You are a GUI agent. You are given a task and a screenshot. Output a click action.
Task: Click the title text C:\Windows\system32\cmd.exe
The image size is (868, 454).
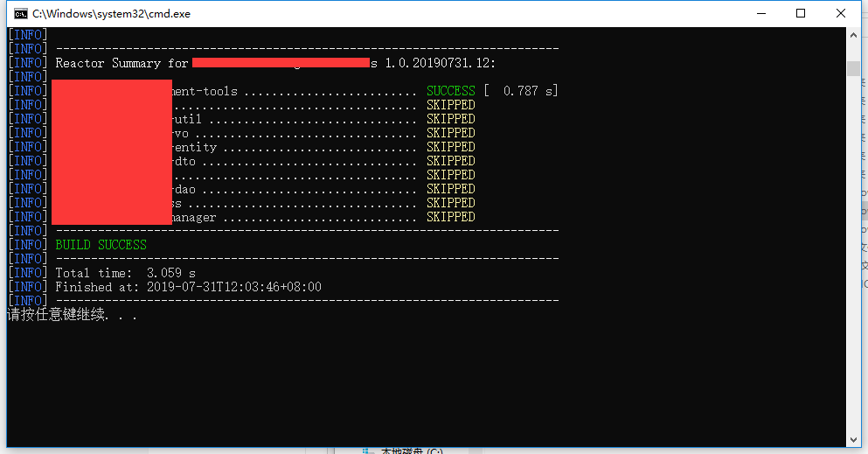pyautogui.click(x=111, y=14)
